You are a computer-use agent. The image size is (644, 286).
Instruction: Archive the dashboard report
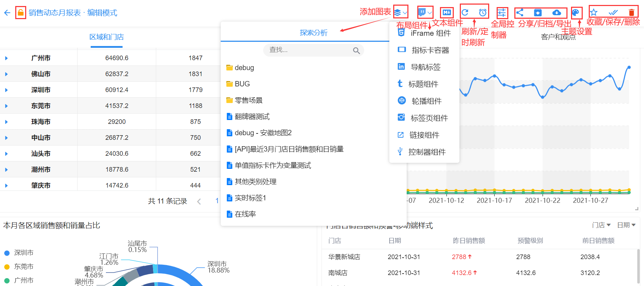click(x=538, y=13)
